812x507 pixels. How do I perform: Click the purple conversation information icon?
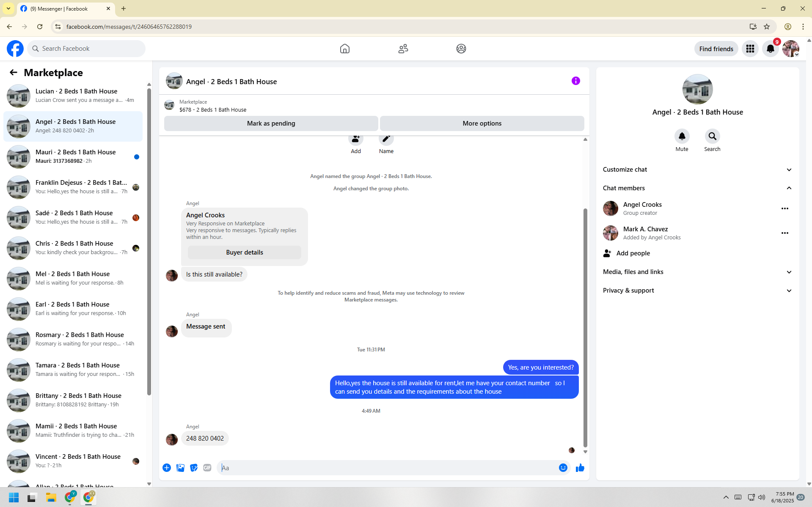[x=576, y=81]
